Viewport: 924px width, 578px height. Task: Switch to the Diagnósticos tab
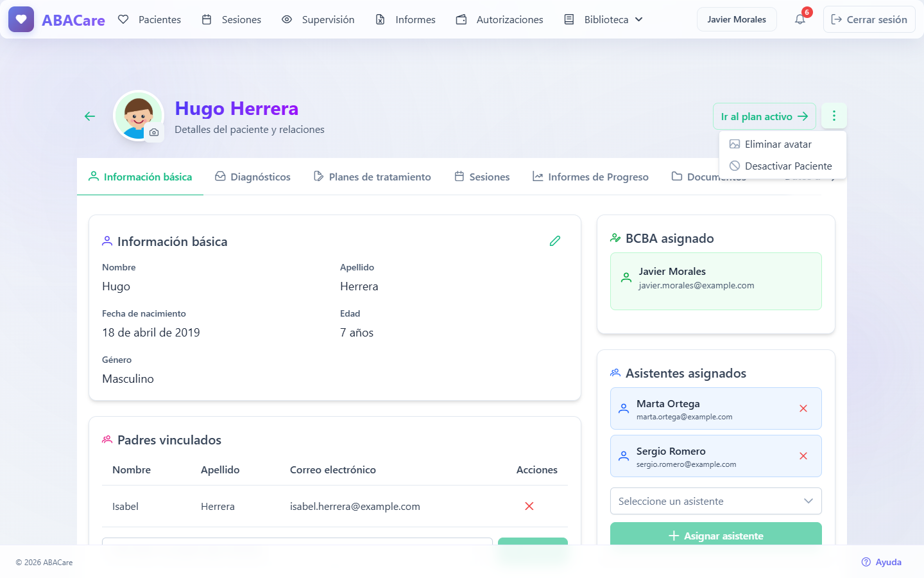click(253, 177)
